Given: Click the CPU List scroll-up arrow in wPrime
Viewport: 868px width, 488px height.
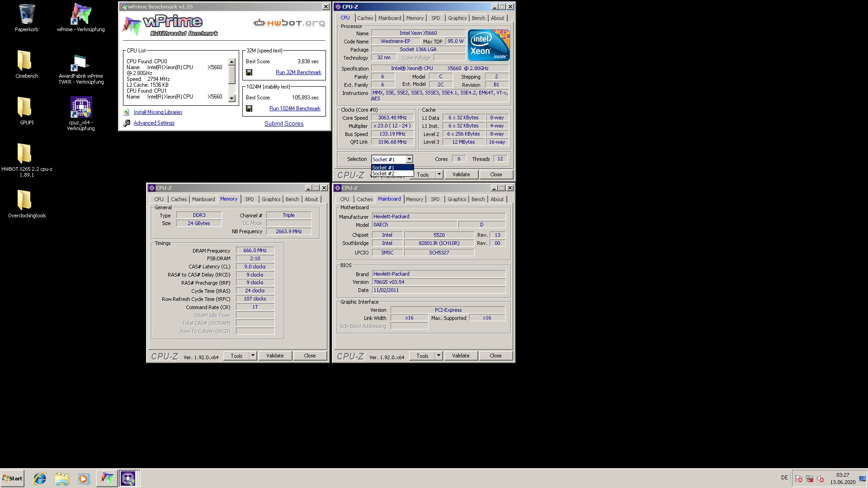Looking at the screenshot, I should click(232, 62).
